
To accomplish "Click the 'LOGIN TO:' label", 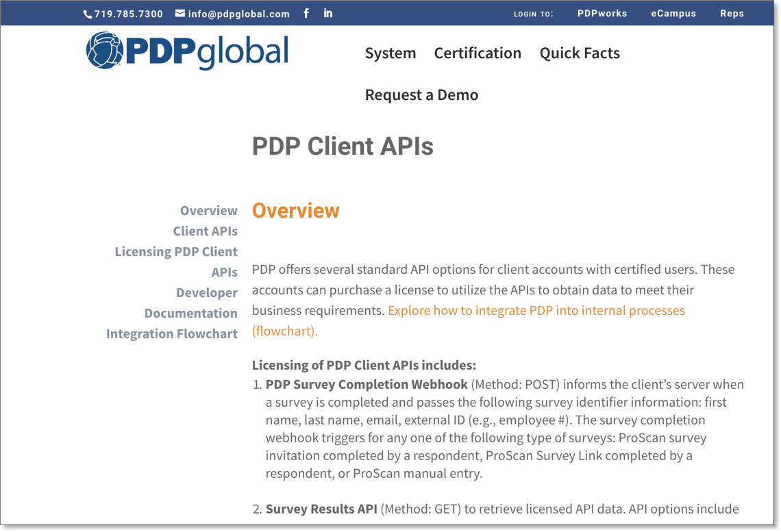I will [x=534, y=14].
